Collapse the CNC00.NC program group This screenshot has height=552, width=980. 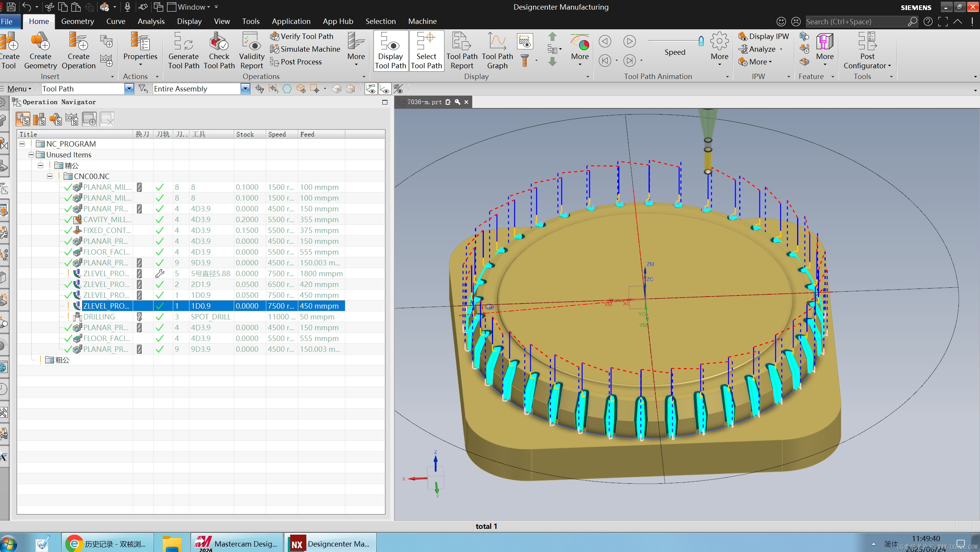click(x=50, y=176)
